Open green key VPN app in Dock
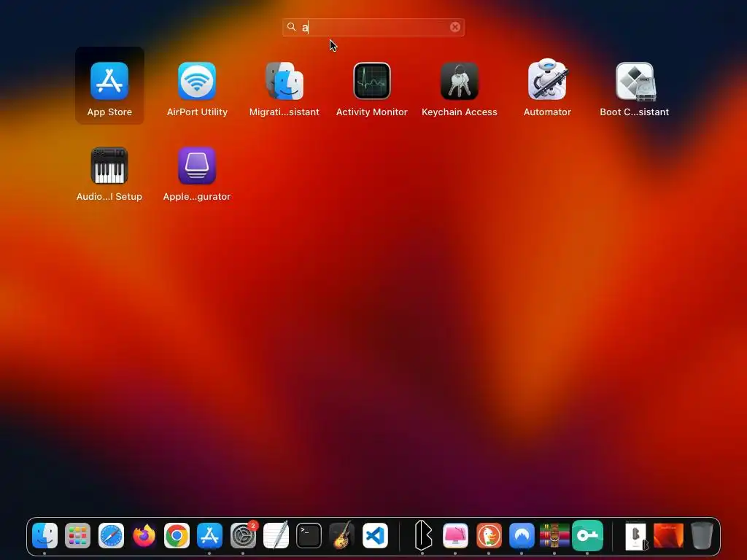Image resolution: width=747 pixels, height=560 pixels. [587, 536]
